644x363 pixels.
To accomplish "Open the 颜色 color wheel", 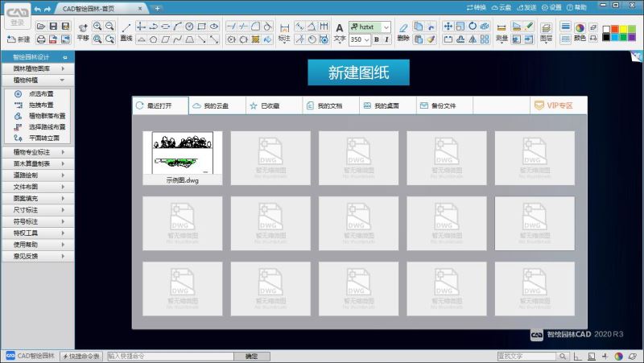I will point(580,32).
